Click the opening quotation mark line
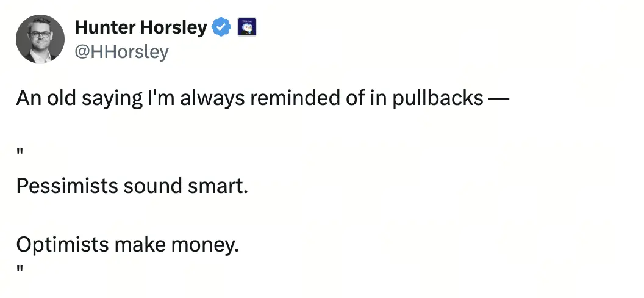The height and width of the screenshot is (298, 644). (x=20, y=152)
